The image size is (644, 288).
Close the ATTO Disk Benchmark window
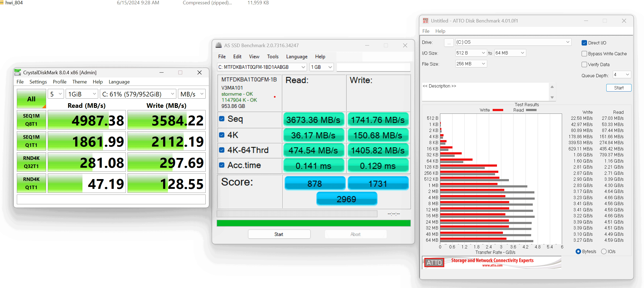point(624,21)
